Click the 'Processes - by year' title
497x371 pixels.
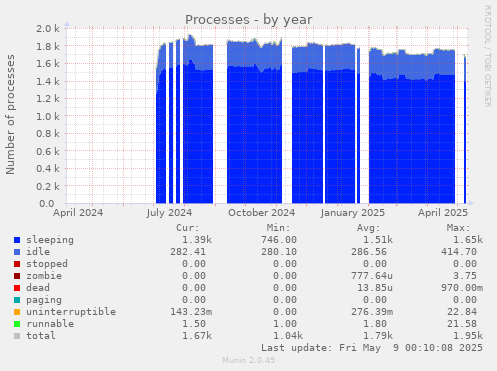249,20
